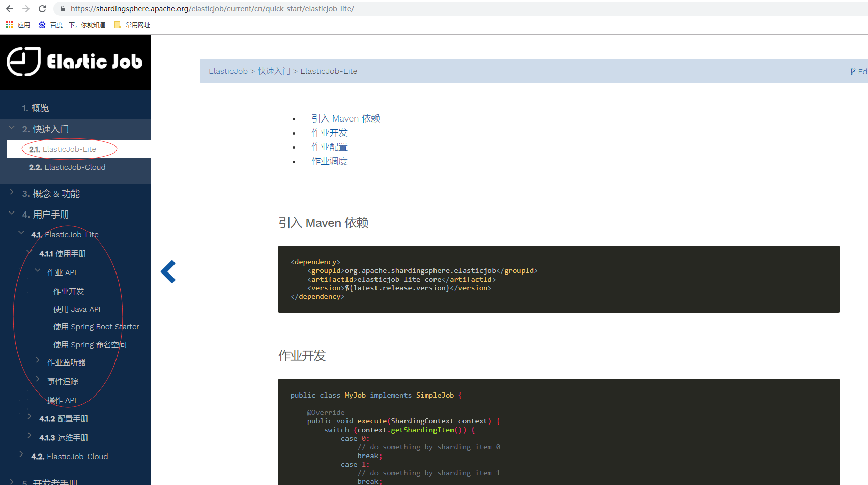The image size is (868, 485).
Task: Collapse the 4. 用户手册 section chevron
Action: [12, 213]
